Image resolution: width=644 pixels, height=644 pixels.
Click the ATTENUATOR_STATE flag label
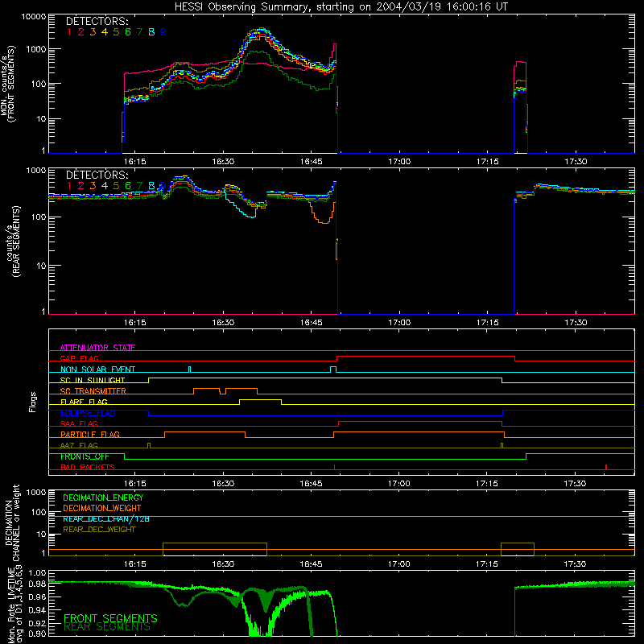97,348
